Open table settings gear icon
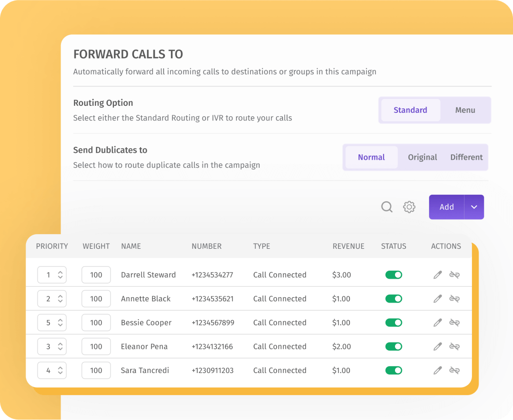 409,207
